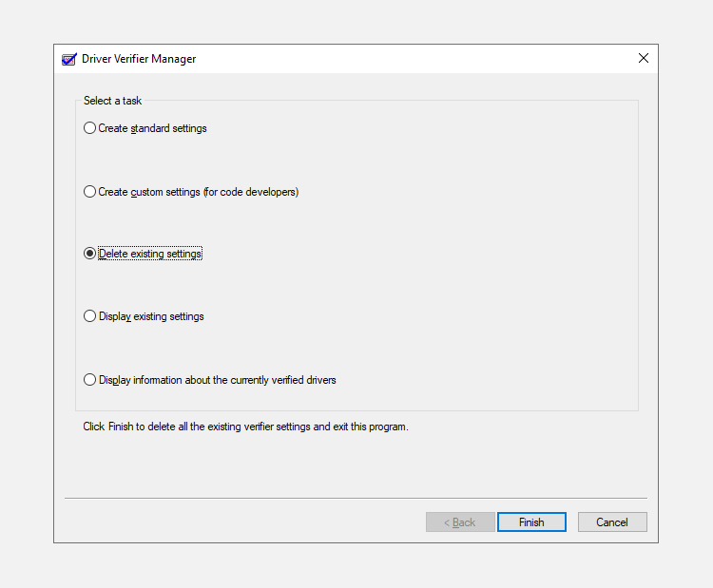This screenshot has width=713, height=588.
Task: Select Delete existing settings radio button
Action: click(x=143, y=254)
